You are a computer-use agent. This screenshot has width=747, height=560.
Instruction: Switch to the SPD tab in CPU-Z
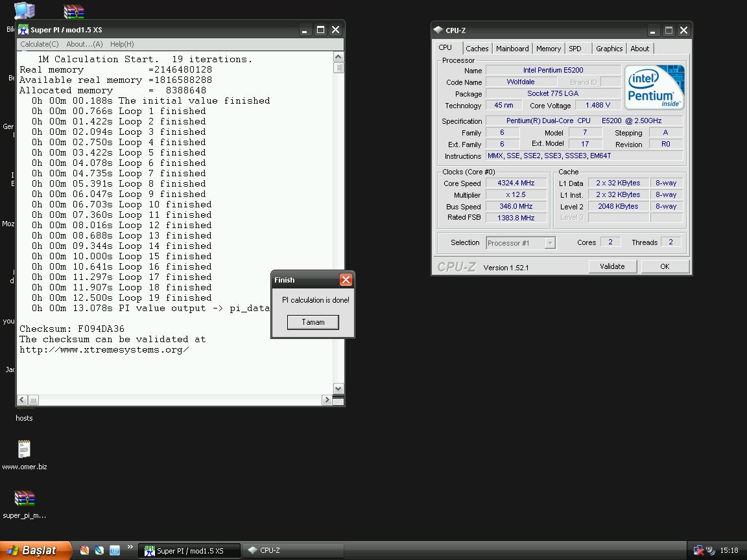pyautogui.click(x=575, y=49)
